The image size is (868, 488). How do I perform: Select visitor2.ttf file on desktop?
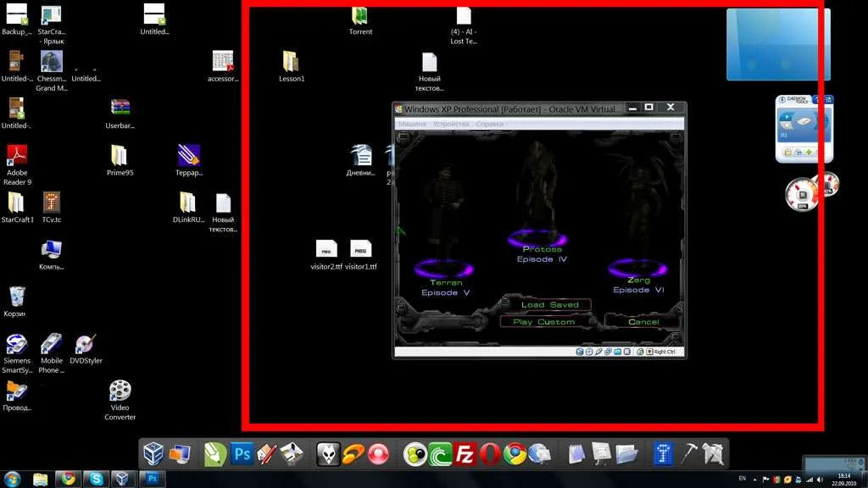pyautogui.click(x=326, y=255)
